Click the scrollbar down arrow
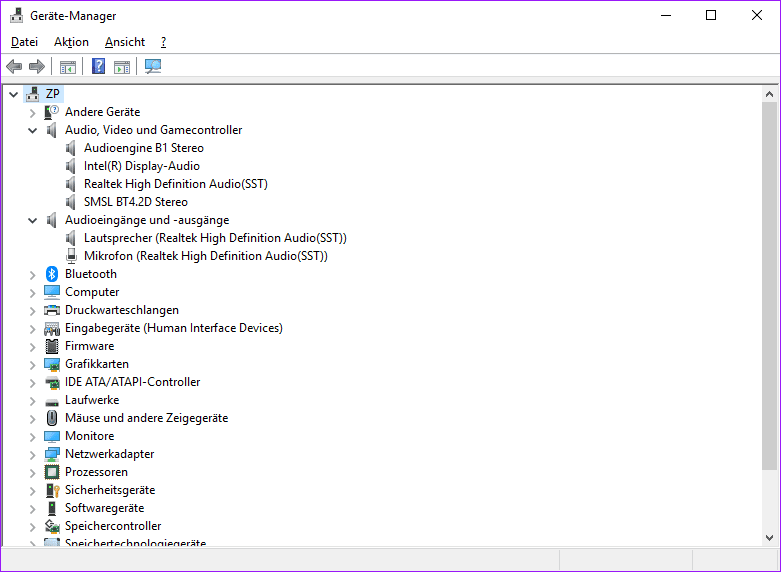This screenshot has width=781, height=572. [769, 538]
